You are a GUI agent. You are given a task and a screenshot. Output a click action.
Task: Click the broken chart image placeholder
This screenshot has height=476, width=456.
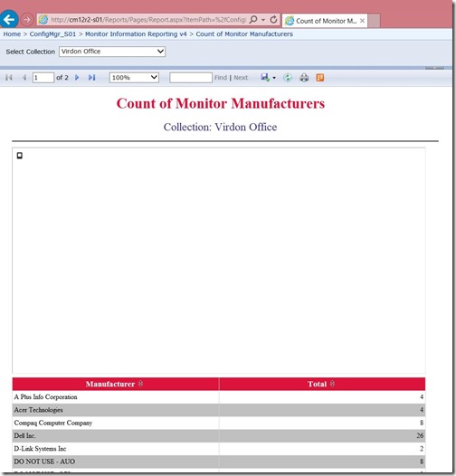20,156
